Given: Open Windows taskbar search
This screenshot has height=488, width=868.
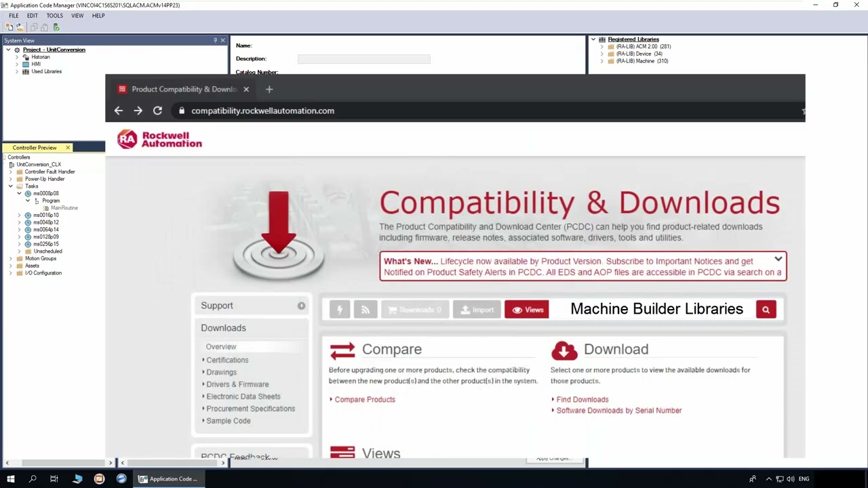Looking at the screenshot, I should coord(33,479).
